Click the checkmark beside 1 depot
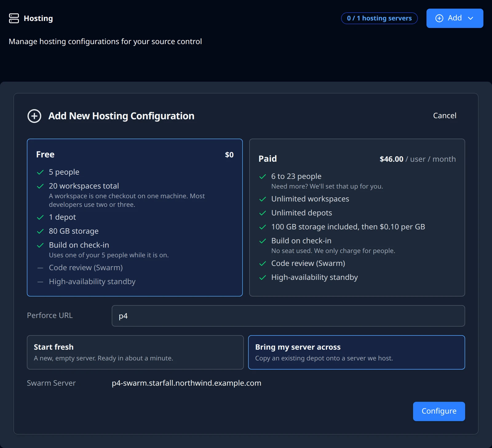 click(40, 217)
